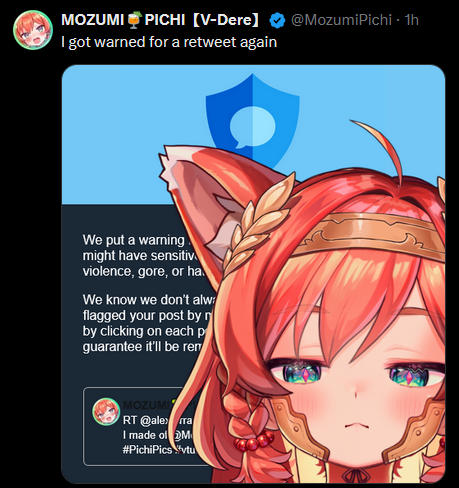Click the blue shield icon in the image
The height and width of the screenshot is (488, 459).
tap(252, 121)
